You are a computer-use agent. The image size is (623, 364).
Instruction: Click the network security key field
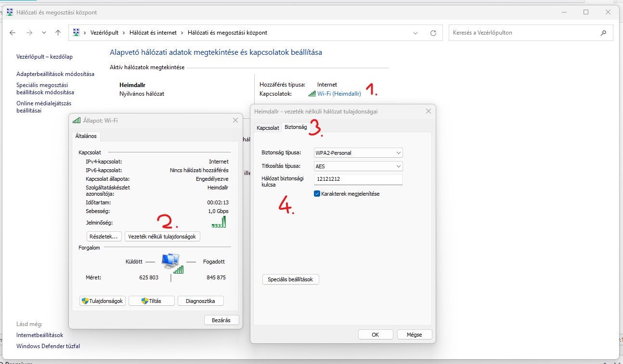click(358, 179)
